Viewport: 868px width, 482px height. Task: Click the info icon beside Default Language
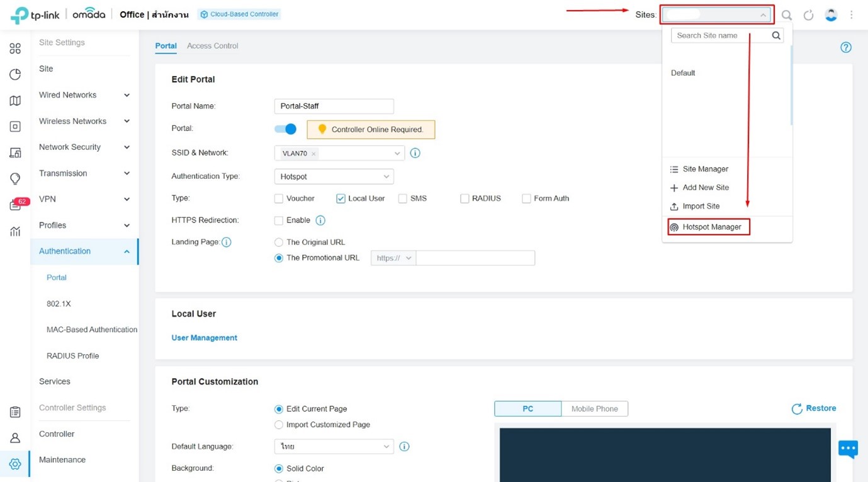[405, 446]
